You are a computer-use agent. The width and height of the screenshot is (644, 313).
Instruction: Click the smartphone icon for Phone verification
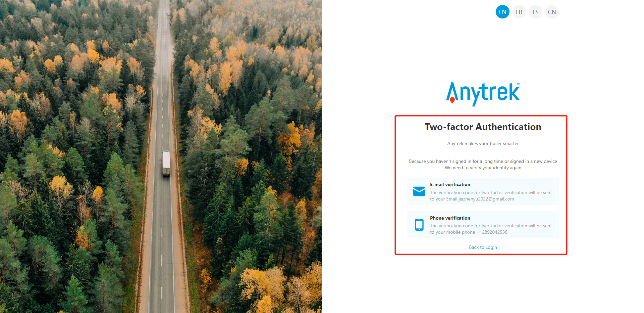coord(419,225)
